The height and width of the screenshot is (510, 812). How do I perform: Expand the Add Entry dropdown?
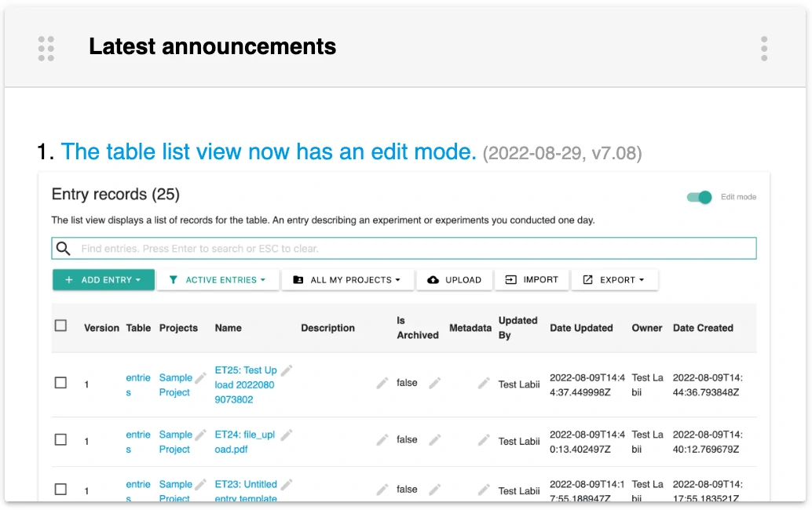click(103, 280)
